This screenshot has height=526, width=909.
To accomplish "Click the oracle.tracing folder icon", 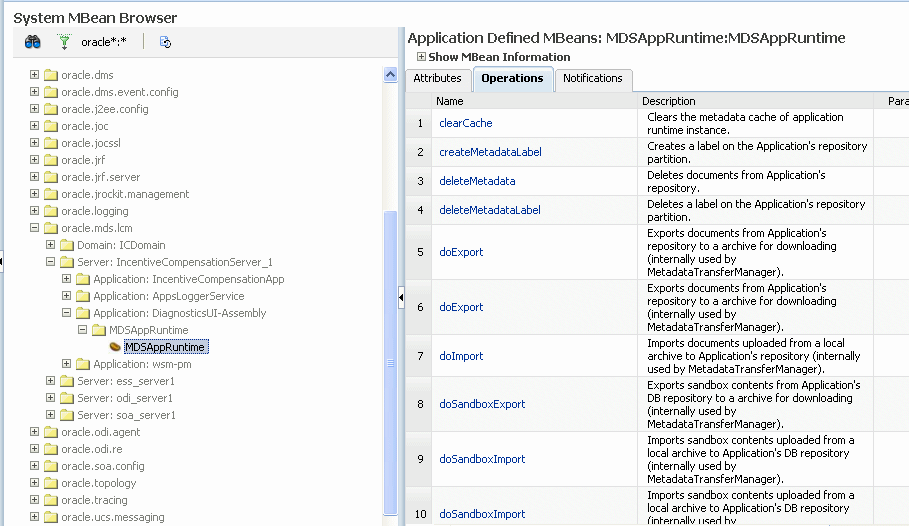I will pos(51,500).
